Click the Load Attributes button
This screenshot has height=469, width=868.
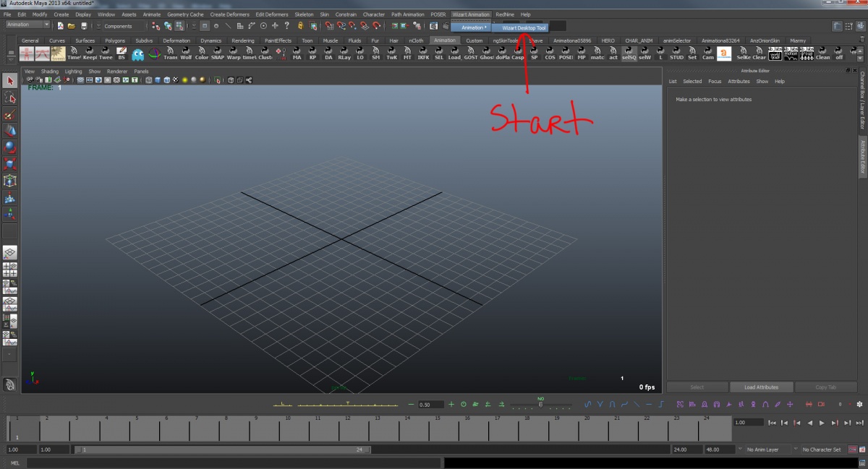[x=760, y=387]
